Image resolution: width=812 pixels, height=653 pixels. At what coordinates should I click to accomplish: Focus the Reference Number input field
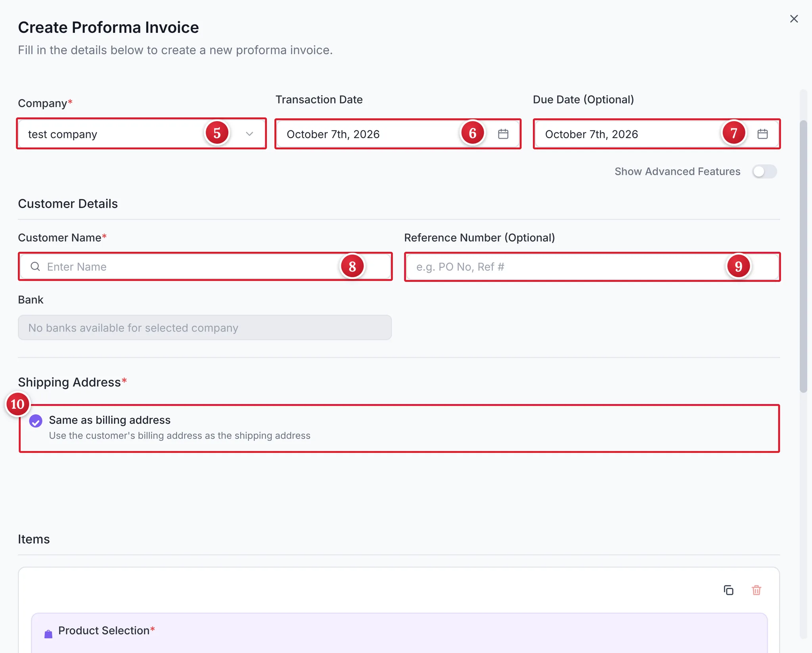coord(592,267)
